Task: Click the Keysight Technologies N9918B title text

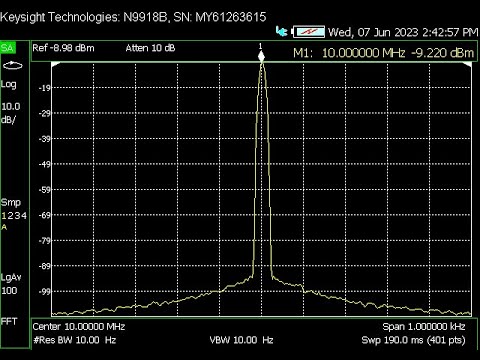Action: [133, 17]
